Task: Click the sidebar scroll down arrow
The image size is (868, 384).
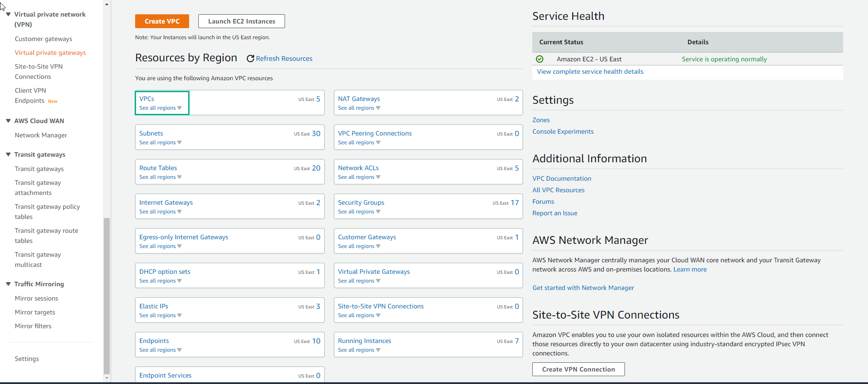Action: point(107,378)
